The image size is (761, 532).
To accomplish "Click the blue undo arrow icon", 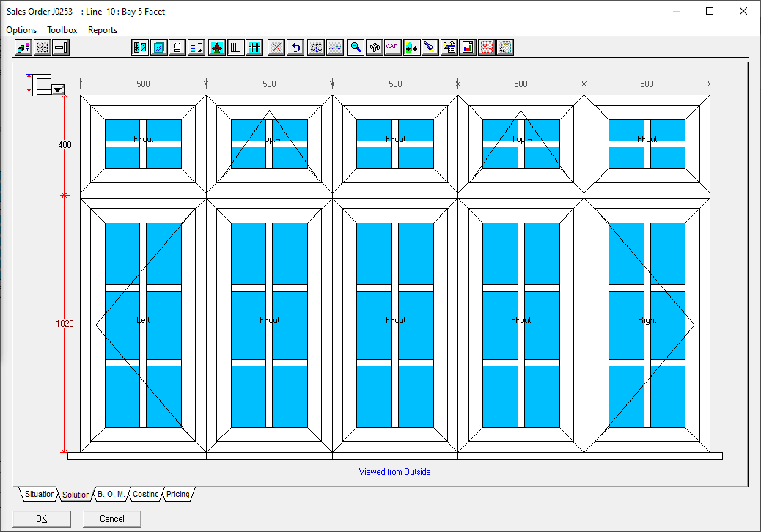I will point(295,48).
